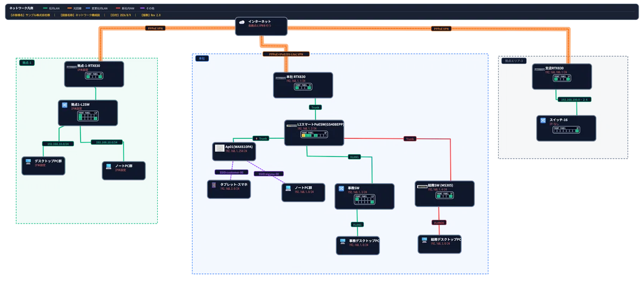Image resolution: width=644 pixels, height=290 pixels.
Task: Click the front panel ports of 本社 RTX830
Action: (x=303, y=87)
